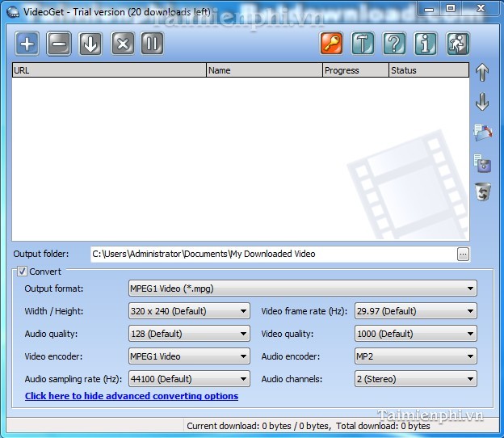Image resolution: width=504 pixels, height=438 pixels.
Task: Show about info via the i icon
Action: [x=426, y=44]
